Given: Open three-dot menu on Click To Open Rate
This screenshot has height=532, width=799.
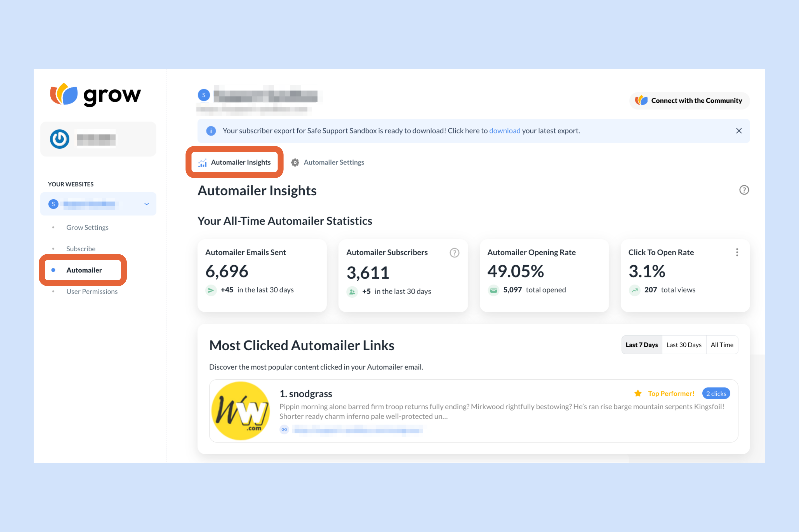Looking at the screenshot, I should [737, 253].
